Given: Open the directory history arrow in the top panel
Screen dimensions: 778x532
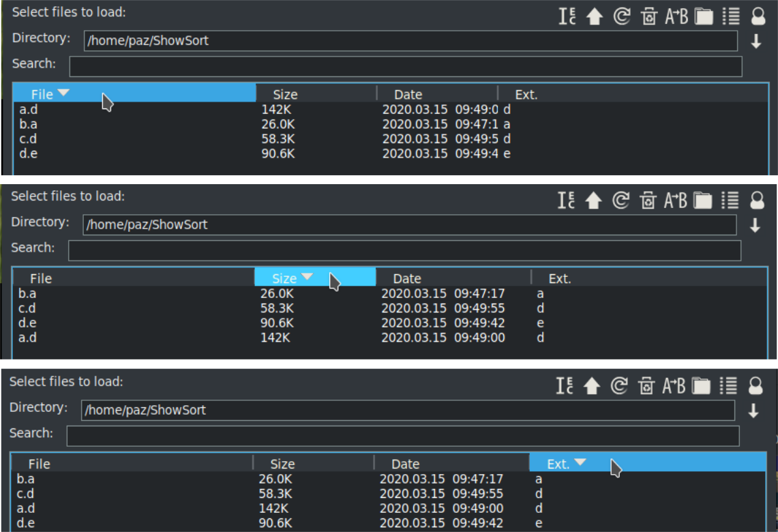Looking at the screenshot, I should 755,42.
